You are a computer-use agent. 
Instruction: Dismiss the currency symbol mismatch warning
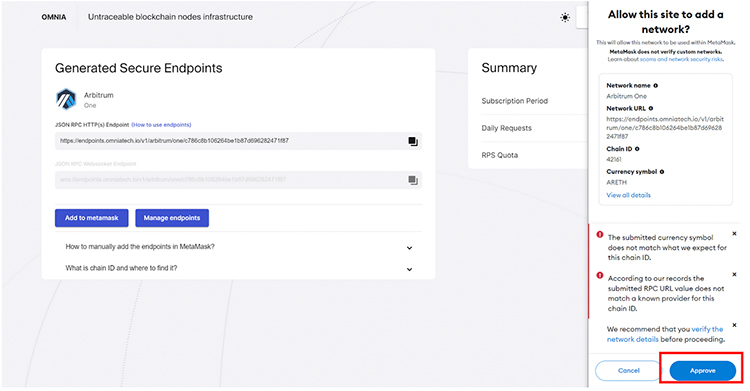[x=734, y=234]
